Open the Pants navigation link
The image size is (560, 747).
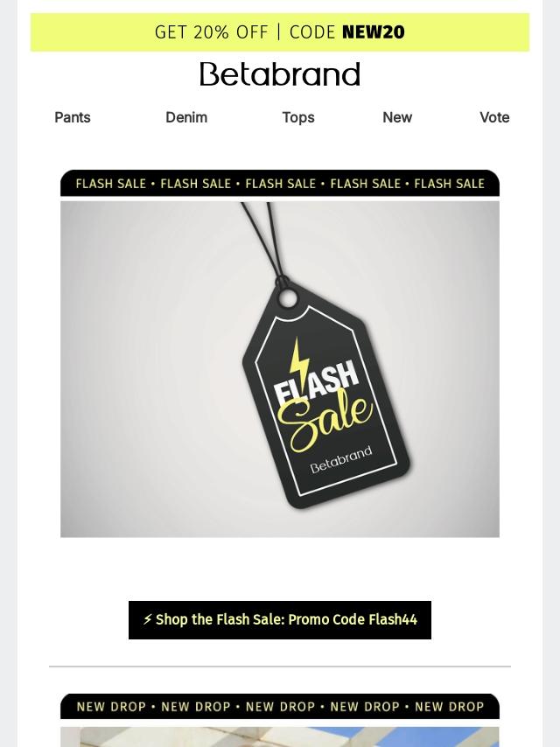tap(73, 117)
